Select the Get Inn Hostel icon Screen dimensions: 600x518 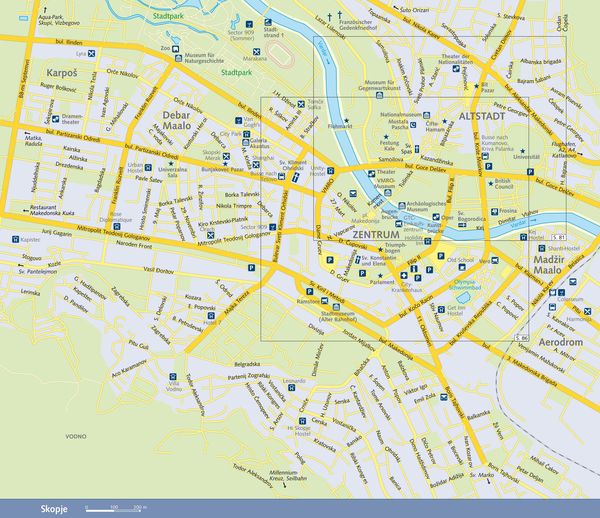(441, 309)
